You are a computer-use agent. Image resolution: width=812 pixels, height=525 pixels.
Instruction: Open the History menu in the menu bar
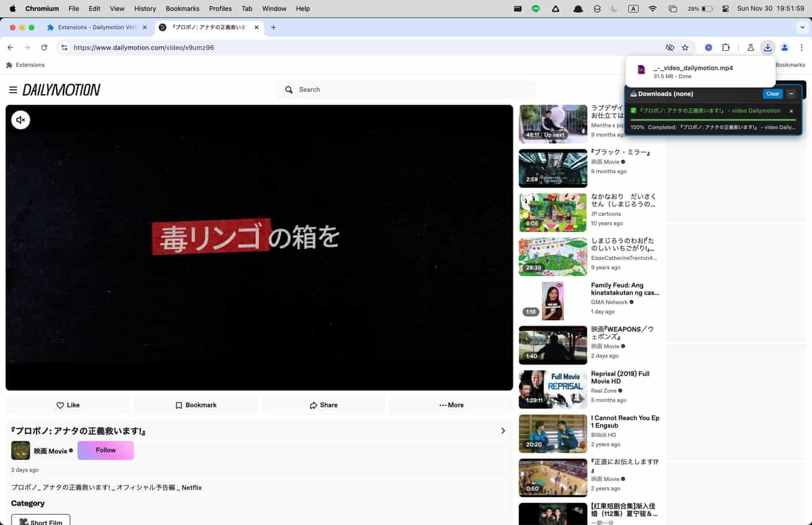(145, 8)
